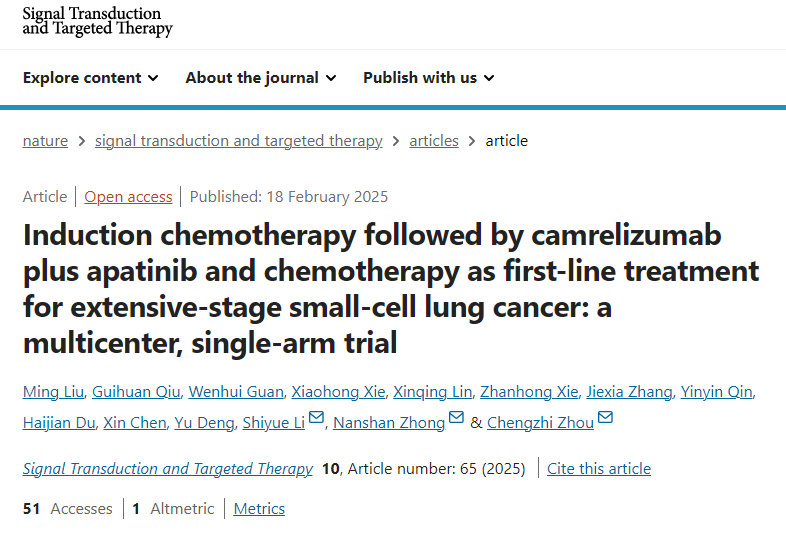This screenshot has width=786, height=535.
Task: Open the journal title link in italics
Action: pos(167,469)
